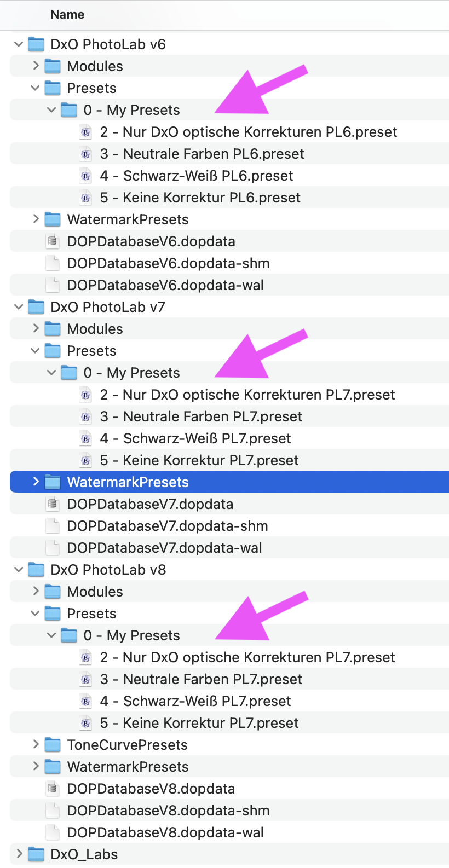Click the DOPDatabaseV8.dopdata-shm blank file icon

53,811
